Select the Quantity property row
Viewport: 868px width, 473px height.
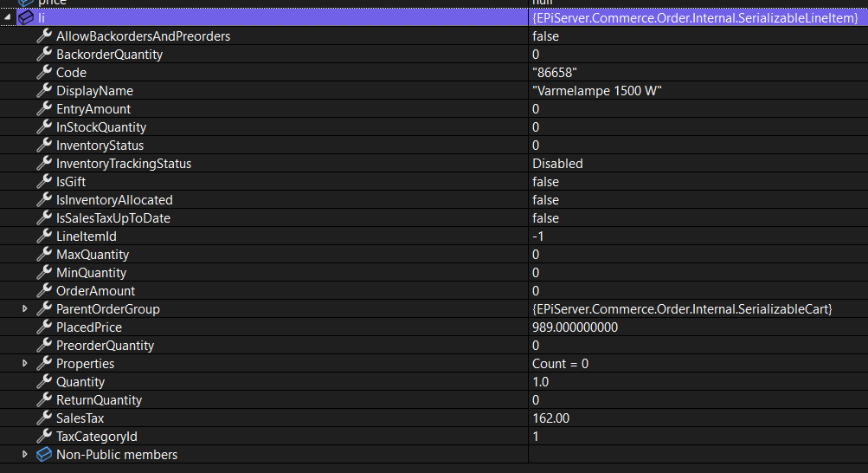click(80, 382)
